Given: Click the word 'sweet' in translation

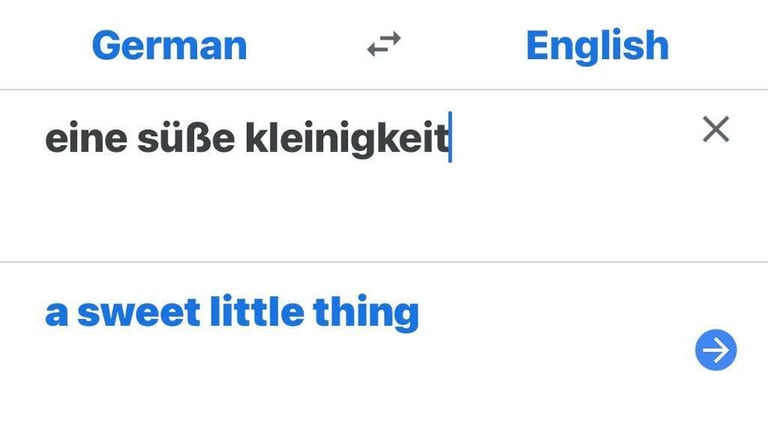Looking at the screenshot, I should (x=139, y=313).
